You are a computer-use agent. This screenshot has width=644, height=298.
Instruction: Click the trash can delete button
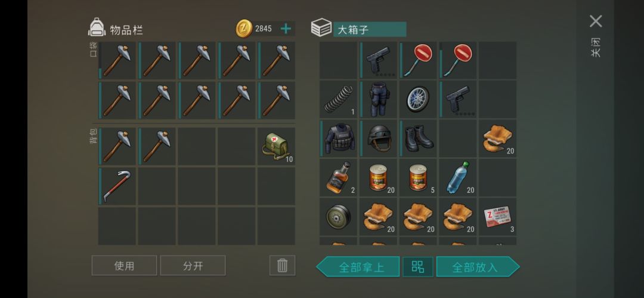[282, 266]
